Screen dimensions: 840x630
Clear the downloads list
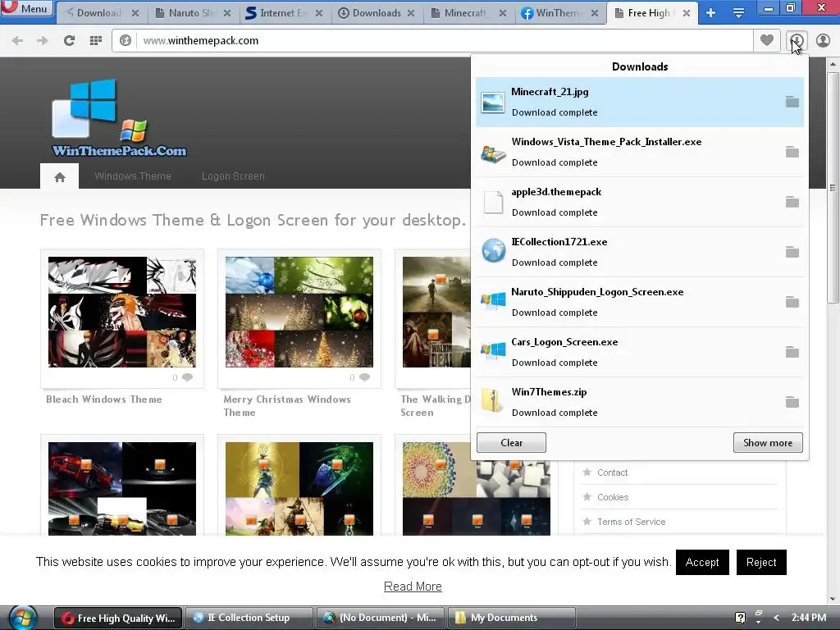pos(511,442)
